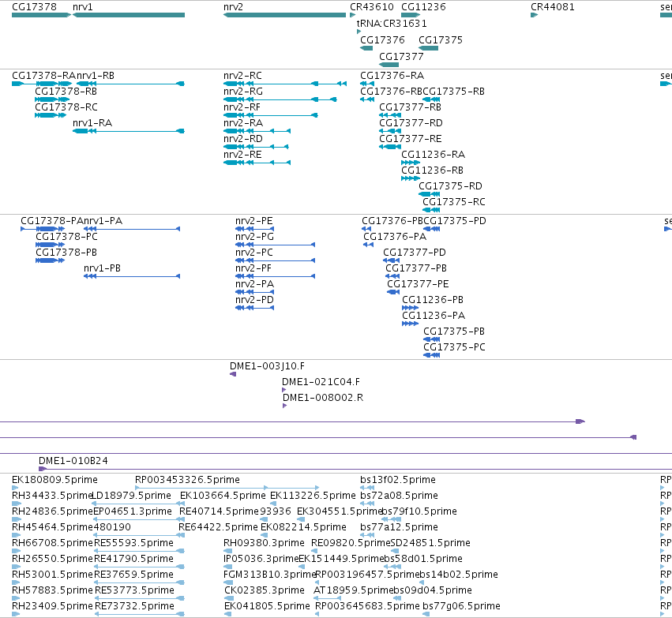Click the CG17377-PD CDS label

pyautogui.click(x=415, y=253)
